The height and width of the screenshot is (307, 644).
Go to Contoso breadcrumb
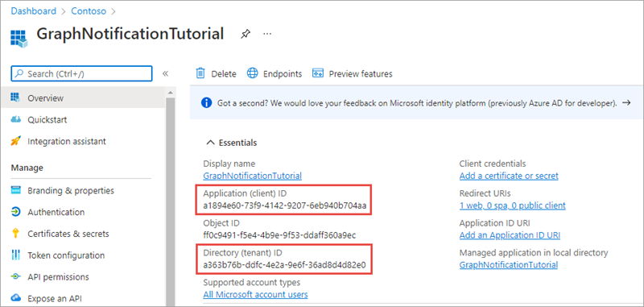(89, 11)
